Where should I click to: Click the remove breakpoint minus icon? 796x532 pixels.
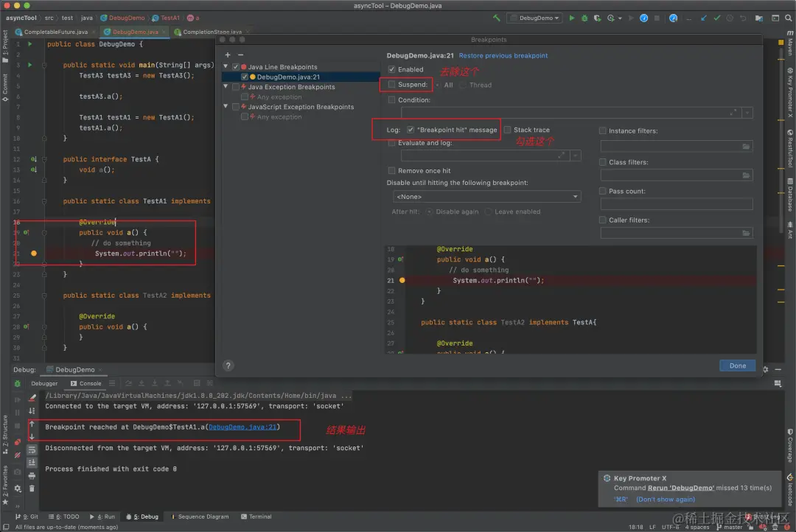click(x=240, y=55)
